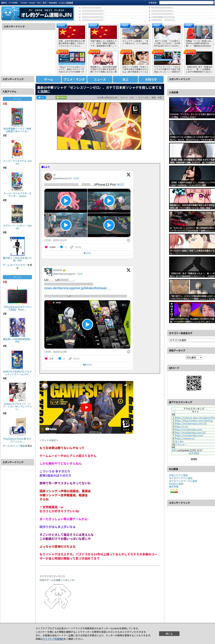
Task: Open ライブドア利用規約 link in cookie banner
Action: 53,639
